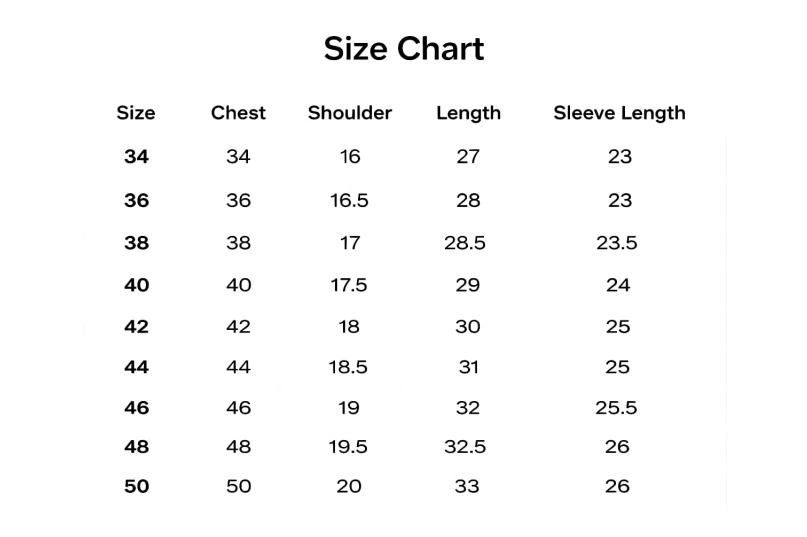The width and height of the screenshot is (807, 537).
Task: Click bold size 50 row label
Action: coord(136,487)
